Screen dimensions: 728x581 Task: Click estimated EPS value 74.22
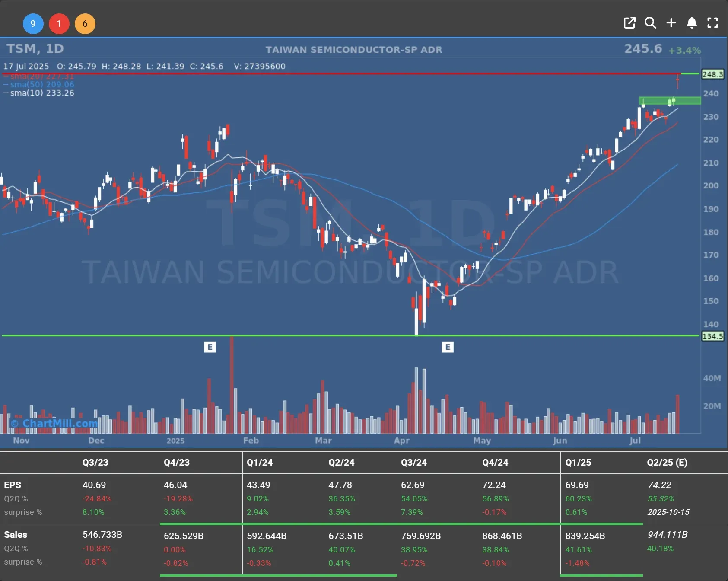coord(659,485)
